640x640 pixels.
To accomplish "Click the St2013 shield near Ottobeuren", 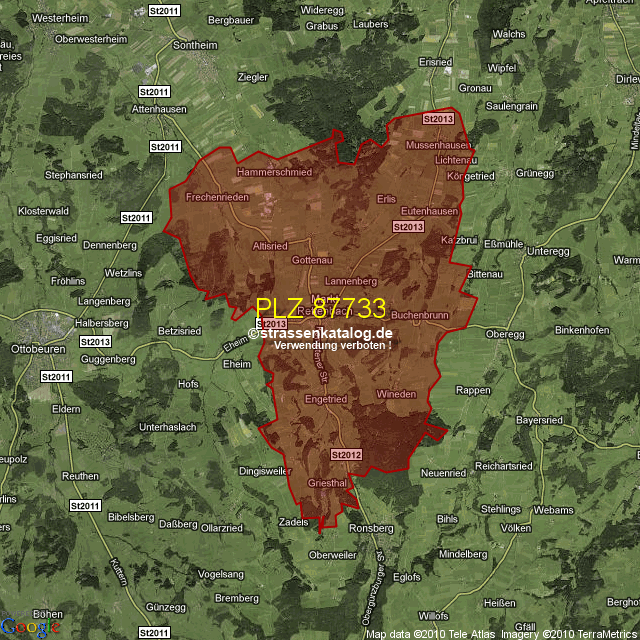I will pyautogui.click(x=94, y=342).
